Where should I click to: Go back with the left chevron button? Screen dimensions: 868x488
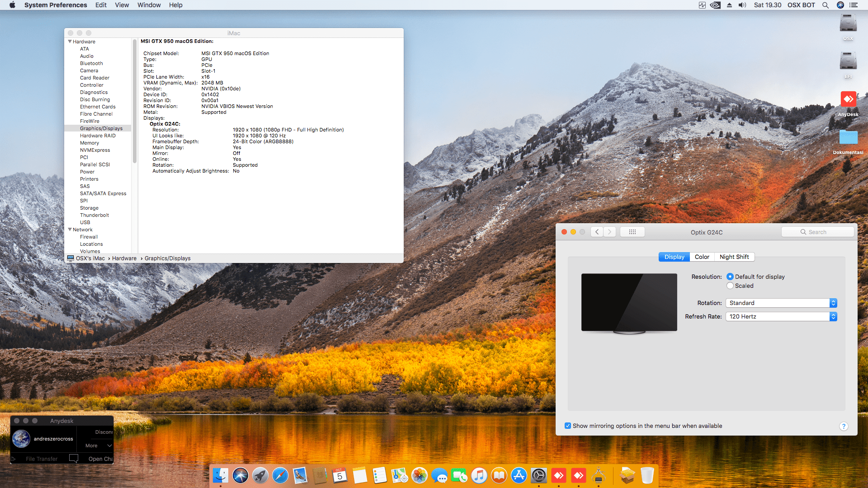point(597,232)
